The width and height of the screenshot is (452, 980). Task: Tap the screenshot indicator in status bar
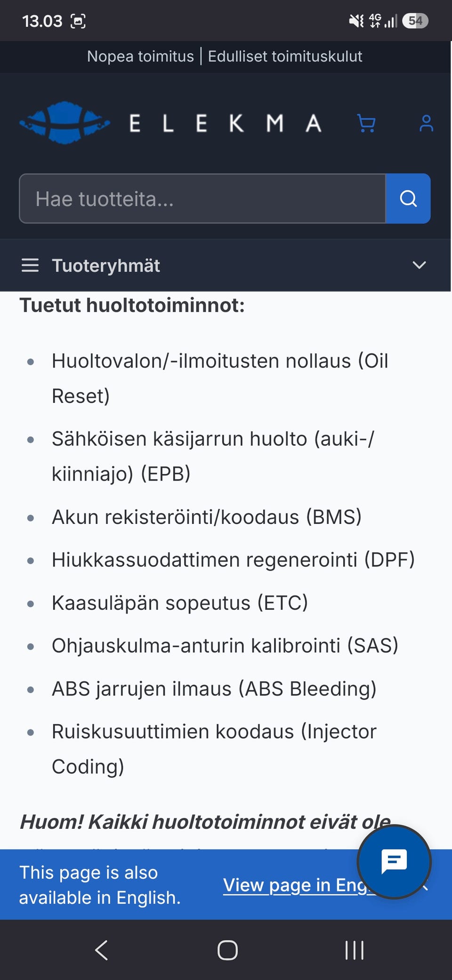[78, 21]
